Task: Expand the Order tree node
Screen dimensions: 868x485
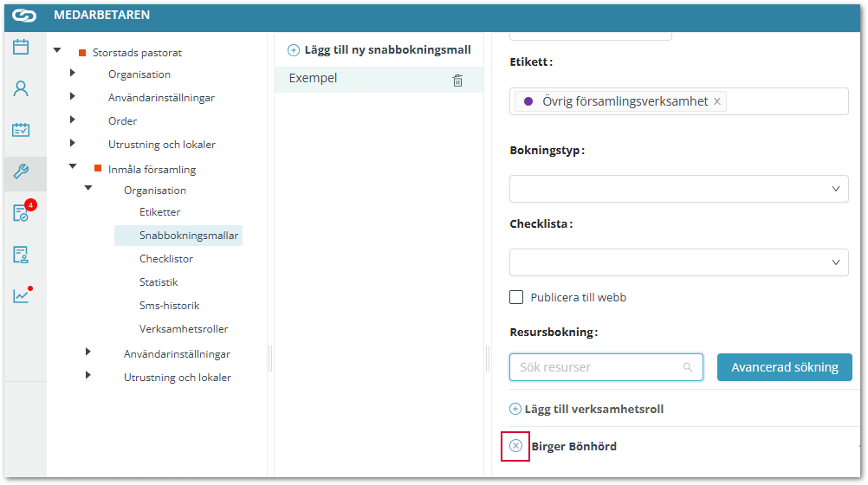Action: [x=73, y=120]
